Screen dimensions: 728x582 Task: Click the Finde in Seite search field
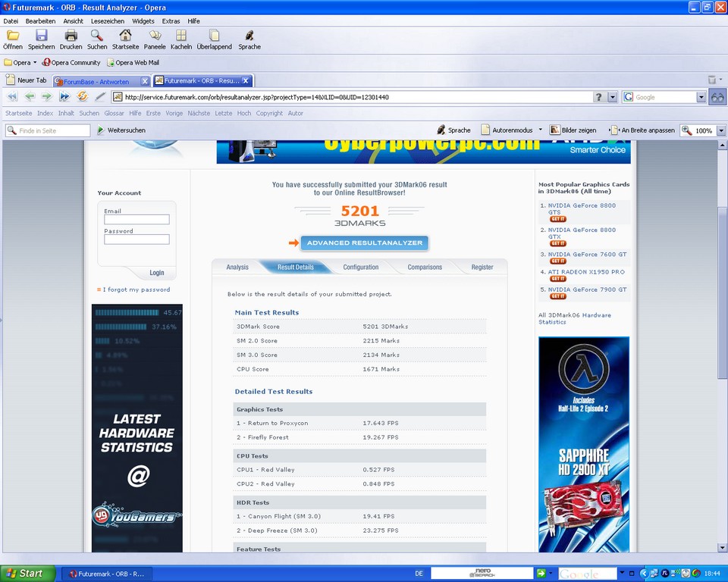point(48,130)
